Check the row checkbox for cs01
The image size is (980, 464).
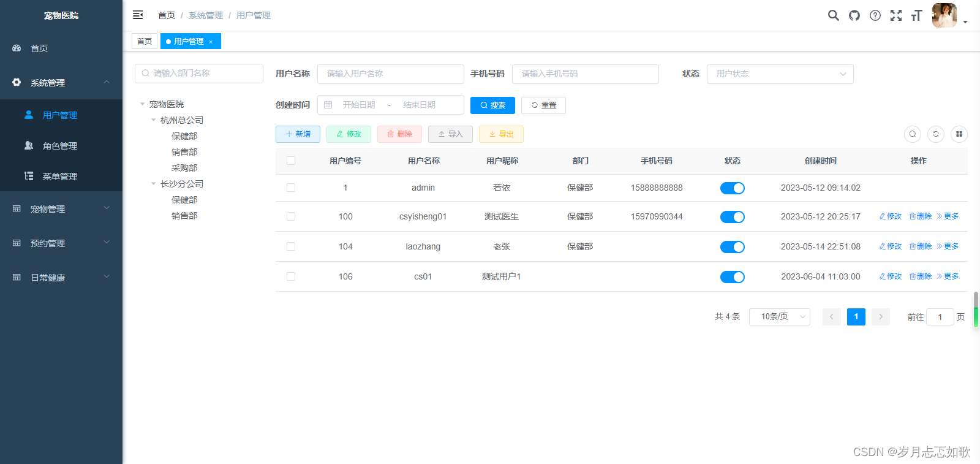tap(291, 276)
